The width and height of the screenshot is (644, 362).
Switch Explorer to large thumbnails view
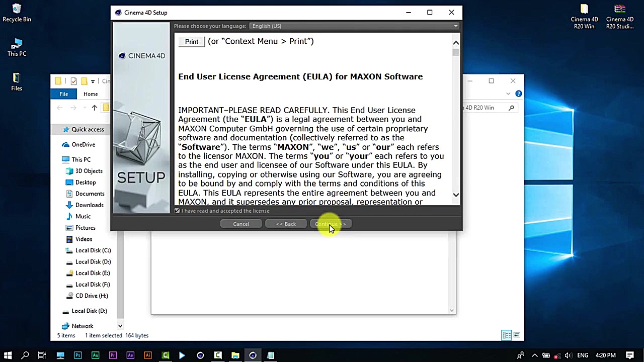516,335
